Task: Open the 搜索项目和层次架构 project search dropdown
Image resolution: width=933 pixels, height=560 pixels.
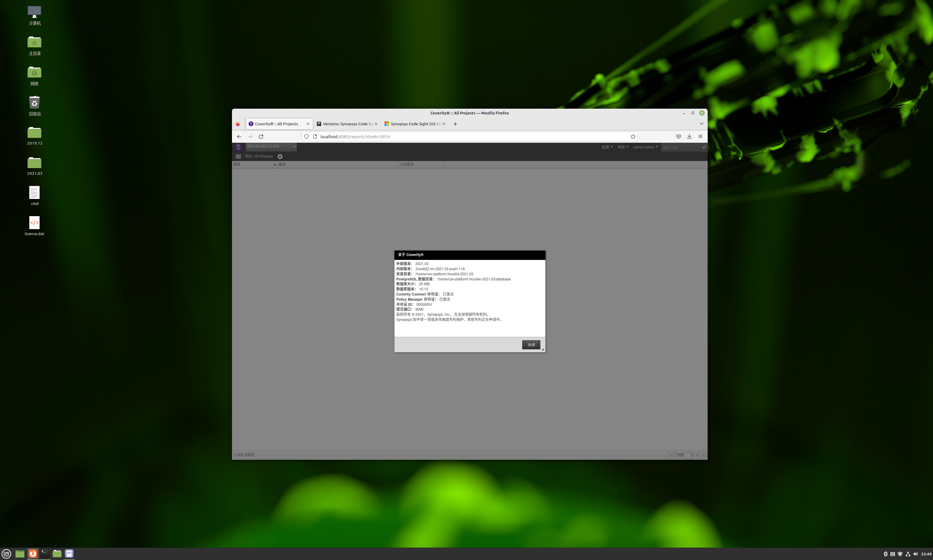Action: 271,147
